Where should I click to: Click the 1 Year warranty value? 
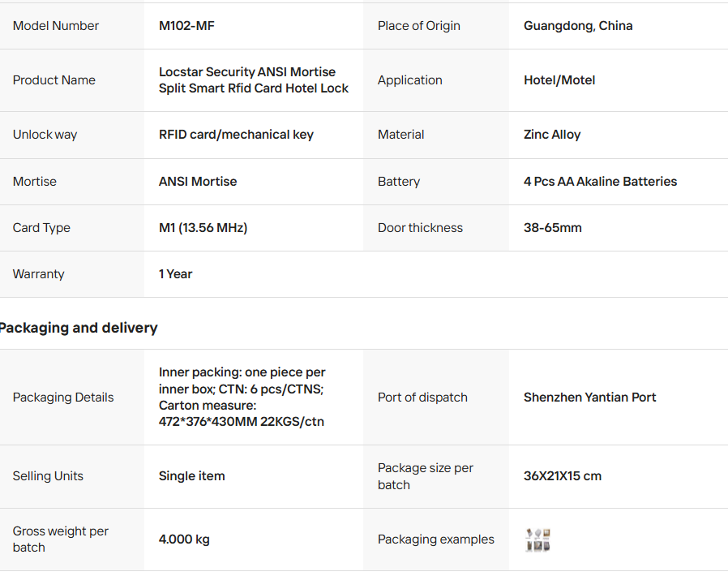[x=176, y=274]
